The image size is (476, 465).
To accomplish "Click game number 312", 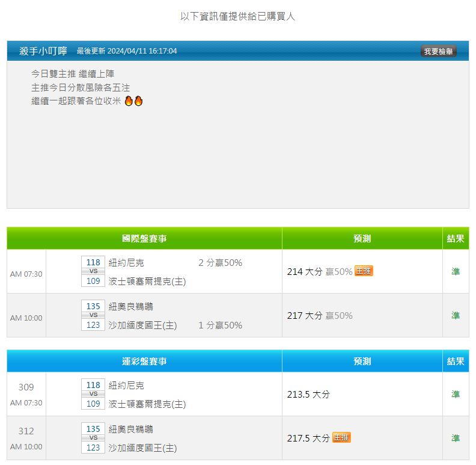I will pyautogui.click(x=26, y=431).
